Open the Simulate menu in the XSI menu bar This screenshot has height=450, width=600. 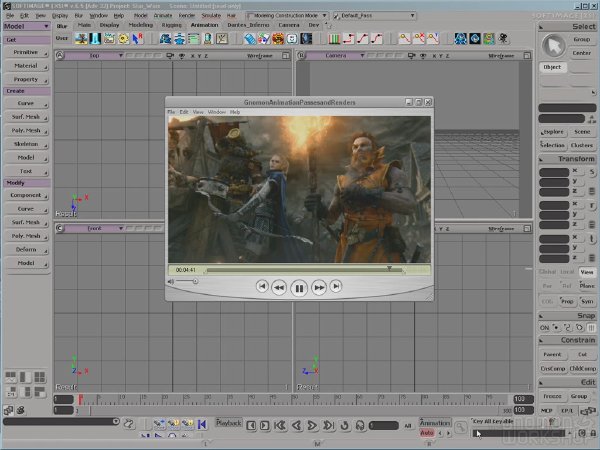[211, 16]
